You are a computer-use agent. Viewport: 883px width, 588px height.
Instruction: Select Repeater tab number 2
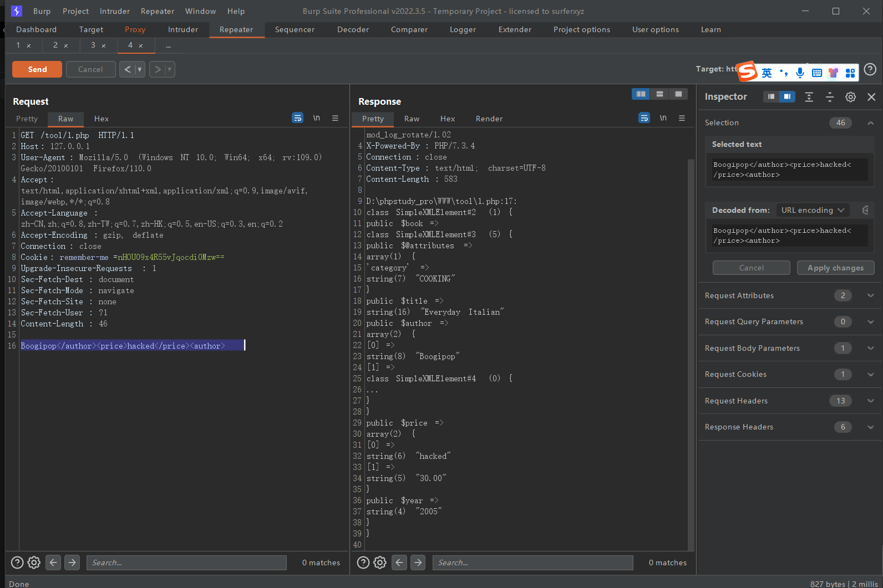point(55,45)
